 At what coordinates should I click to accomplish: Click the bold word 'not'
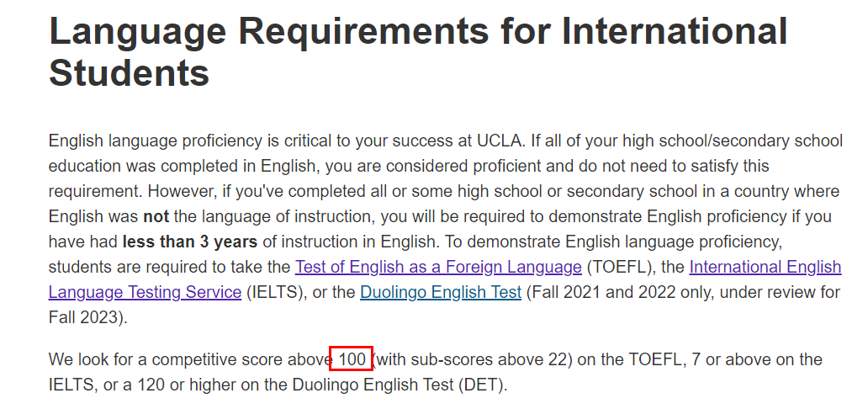156,216
